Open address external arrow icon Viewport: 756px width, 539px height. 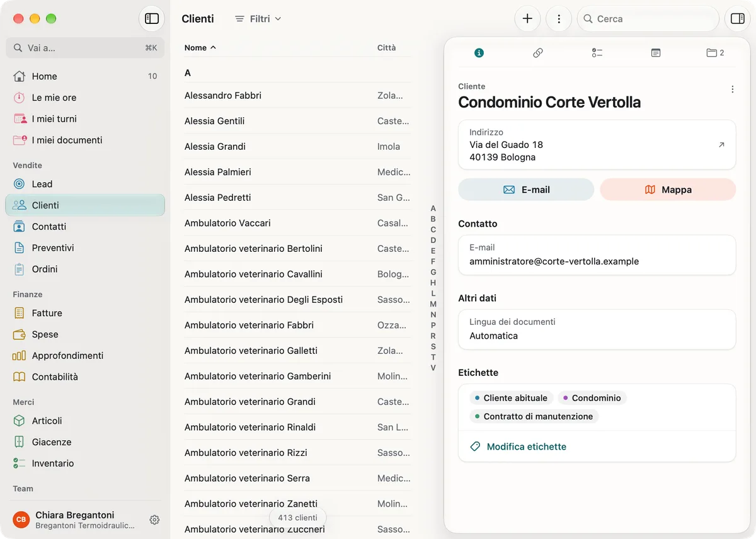(x=721, y=145)
